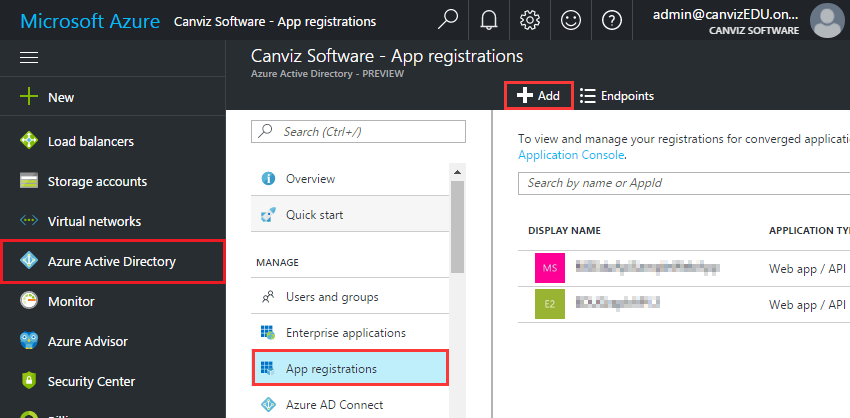The image size is (850, 418).
Task: Focus the Search (Ctrl+/) field
Action: [358, 132]
